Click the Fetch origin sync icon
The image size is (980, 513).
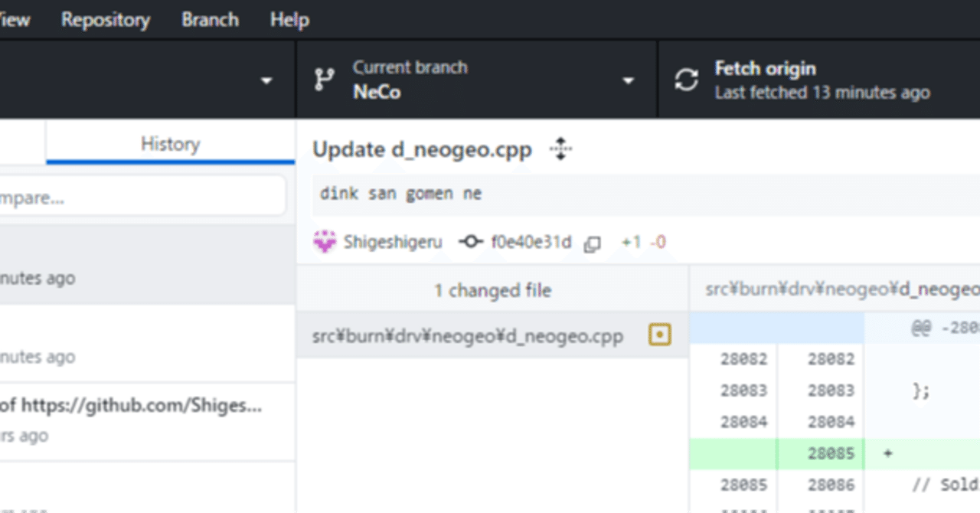(x=685, y=79)
